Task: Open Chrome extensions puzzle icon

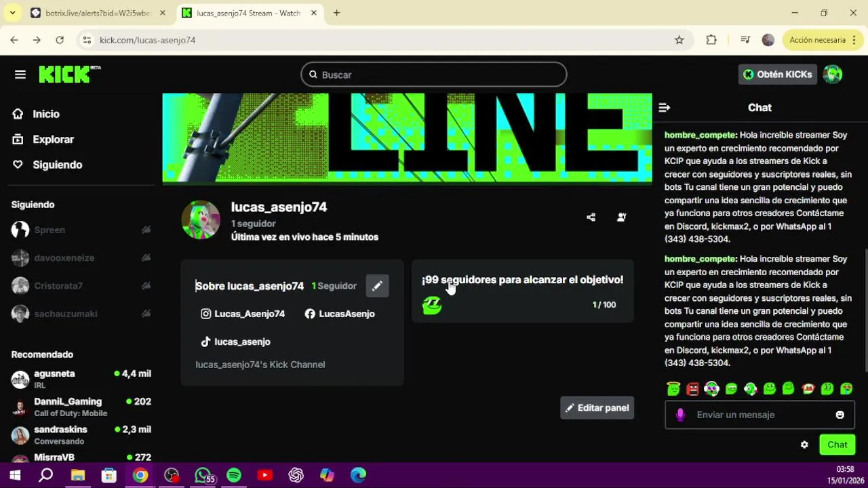Action: click(x=711, y=40)
